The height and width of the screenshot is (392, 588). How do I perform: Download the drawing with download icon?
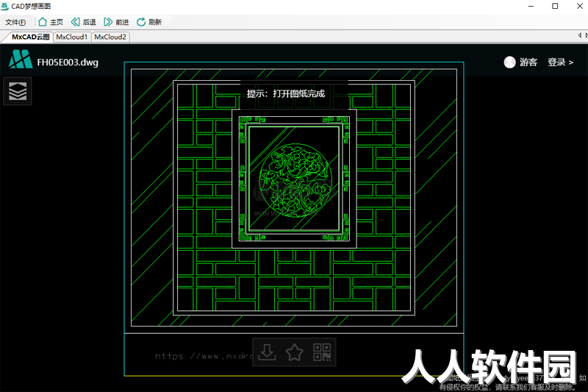pos(267,352)
